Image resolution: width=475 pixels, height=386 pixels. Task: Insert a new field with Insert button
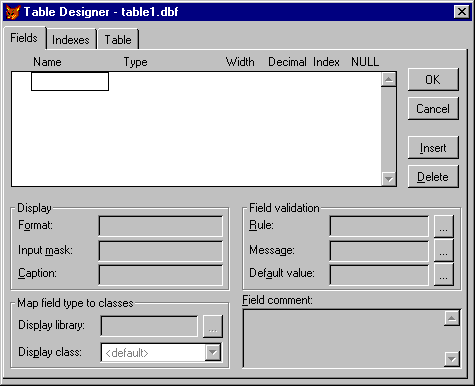click(x=433, y=148)
